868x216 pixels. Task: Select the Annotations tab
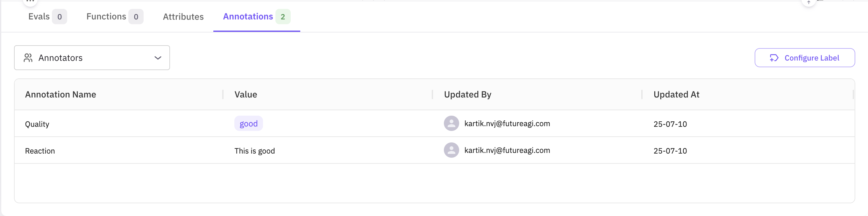(x=248, y=17)
